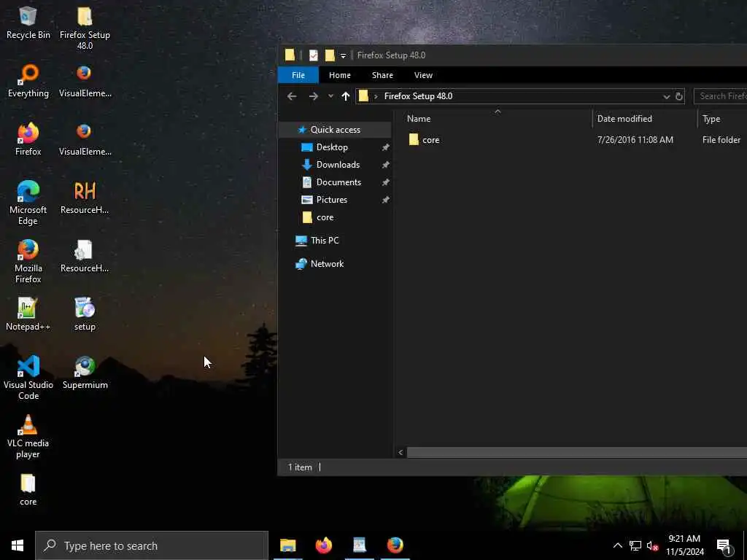Click the Explorer horizontal scrollbar track
The height and width of the screenshot is (560, 747).
(576, 452)
